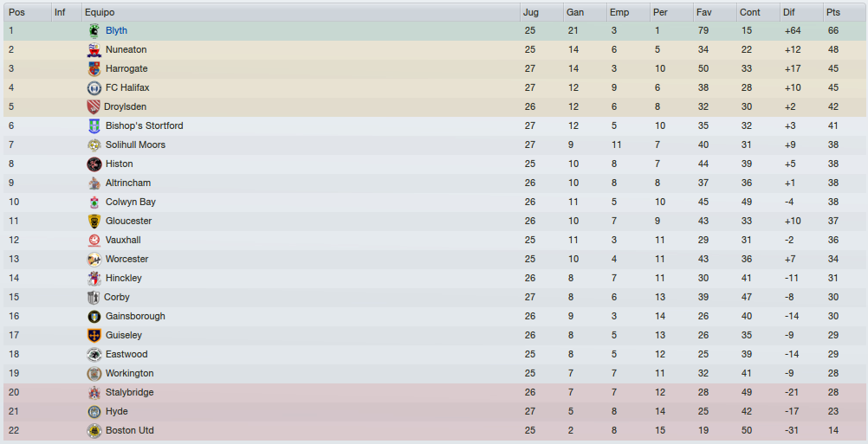
Task: Click the Gloucester club crest
Action: tap(94, 222)
